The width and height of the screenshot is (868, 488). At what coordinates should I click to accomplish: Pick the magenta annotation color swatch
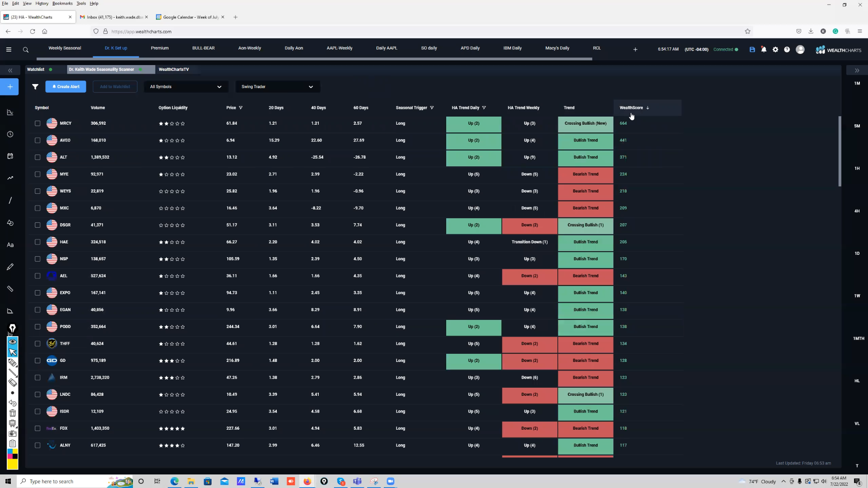10,456
